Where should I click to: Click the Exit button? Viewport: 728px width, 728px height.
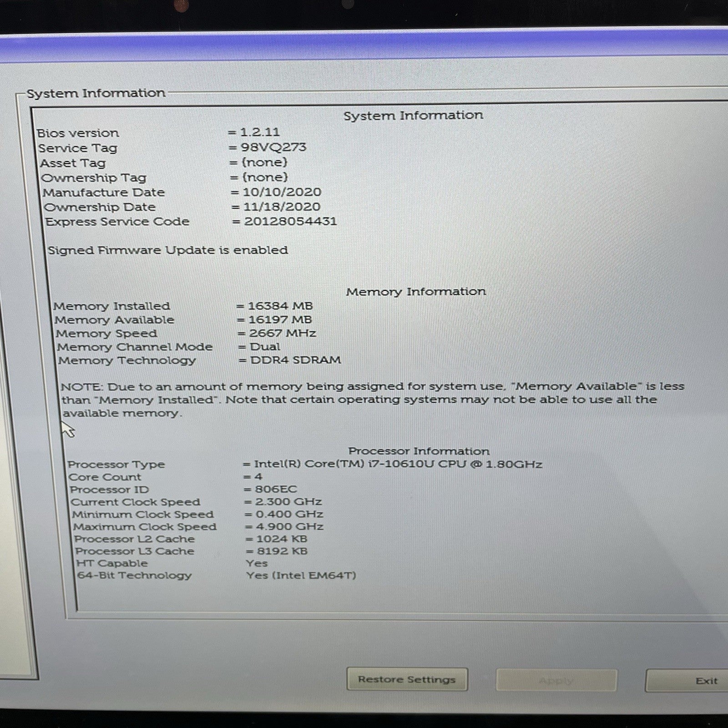tap(687, 681)
